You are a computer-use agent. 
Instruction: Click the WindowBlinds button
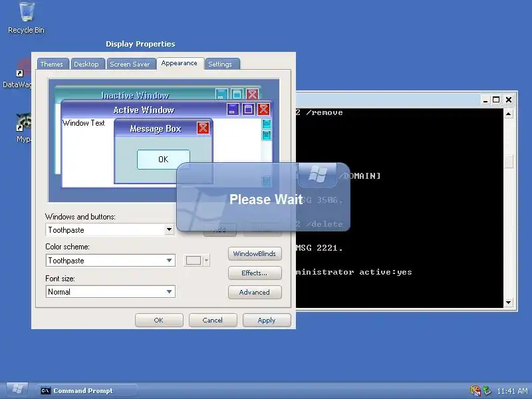(x=255, y=254)
